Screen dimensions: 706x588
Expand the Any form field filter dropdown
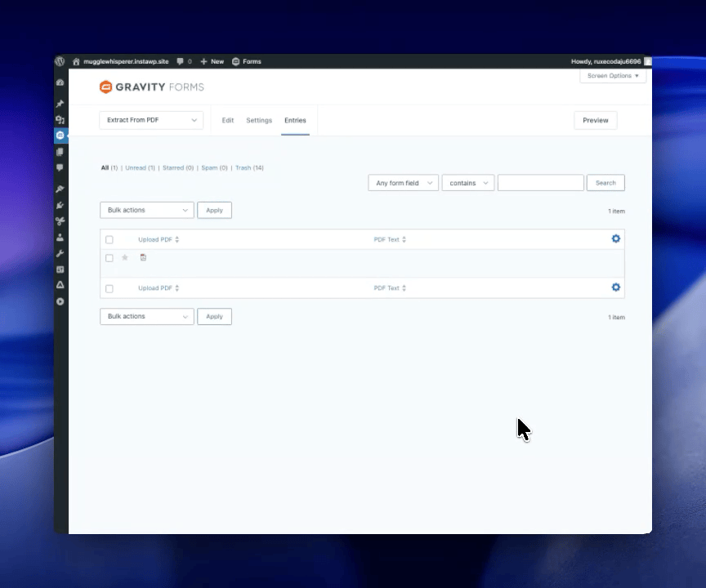click(x=403, y=183)
